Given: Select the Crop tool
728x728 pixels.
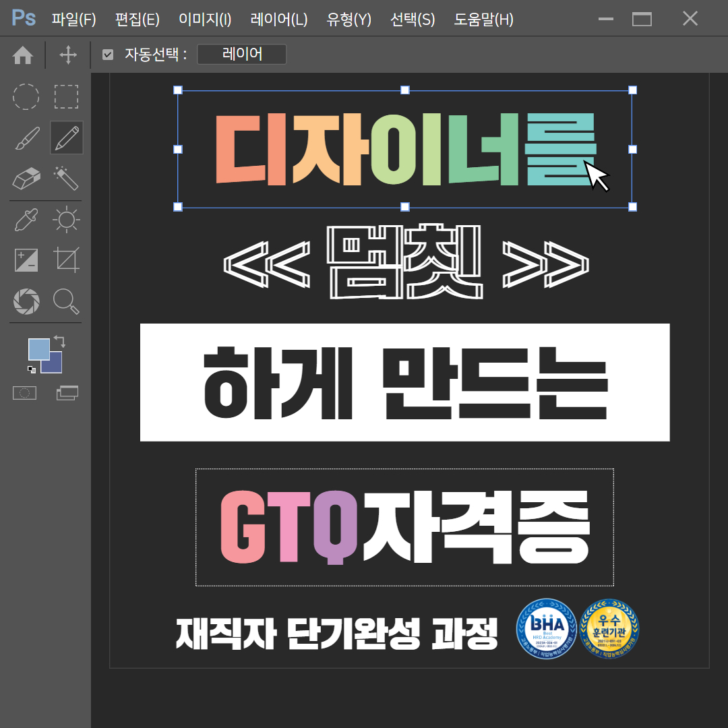Looking at the screenshot, I should [x=66, y=260].
